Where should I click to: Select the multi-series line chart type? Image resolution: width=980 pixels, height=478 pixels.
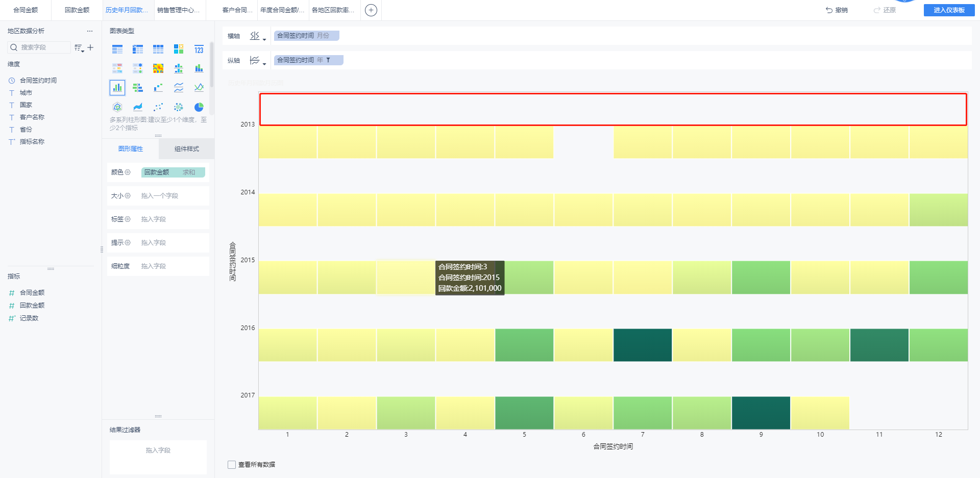click(x=199, y=88)
